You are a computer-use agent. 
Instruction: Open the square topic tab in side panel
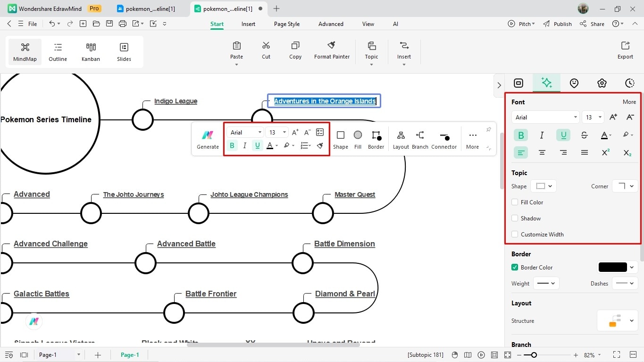[x=519, y=83]
